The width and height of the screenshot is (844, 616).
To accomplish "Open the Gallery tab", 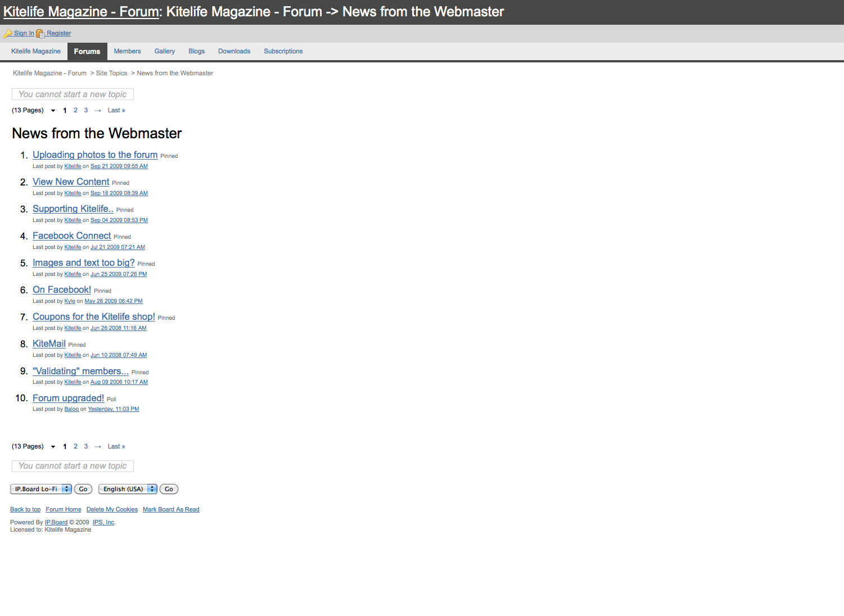I will click(165, 51).
